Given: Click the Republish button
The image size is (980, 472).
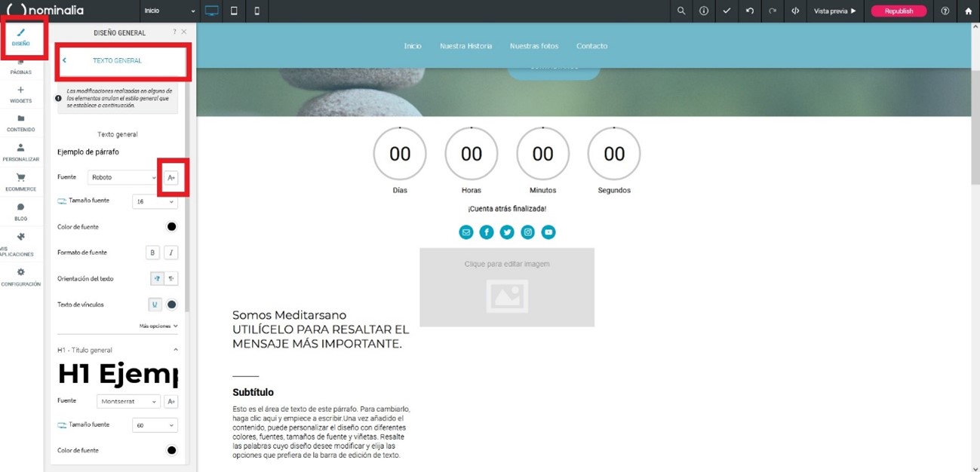Looking at the screenshot, I should tap(899, 11).
